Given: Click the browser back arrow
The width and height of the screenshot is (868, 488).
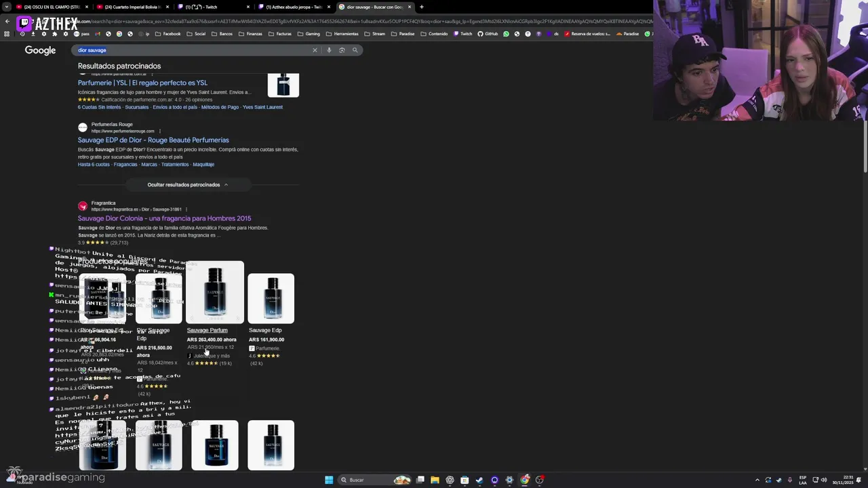Looking at the screenshot, I should tap(7, 21).
